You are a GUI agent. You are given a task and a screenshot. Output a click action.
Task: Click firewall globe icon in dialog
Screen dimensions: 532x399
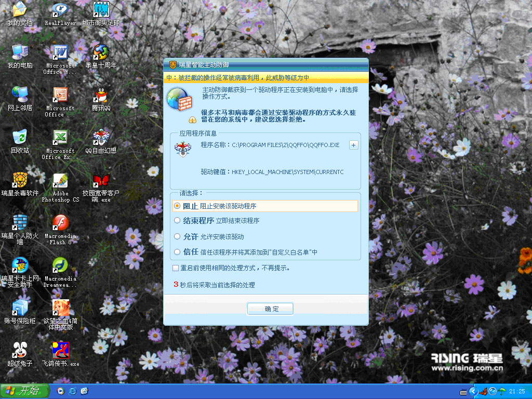[x=179, y=99]
